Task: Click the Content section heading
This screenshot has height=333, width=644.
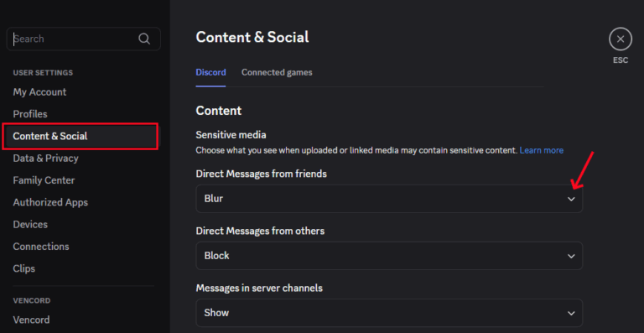Action: pos(219,111)
